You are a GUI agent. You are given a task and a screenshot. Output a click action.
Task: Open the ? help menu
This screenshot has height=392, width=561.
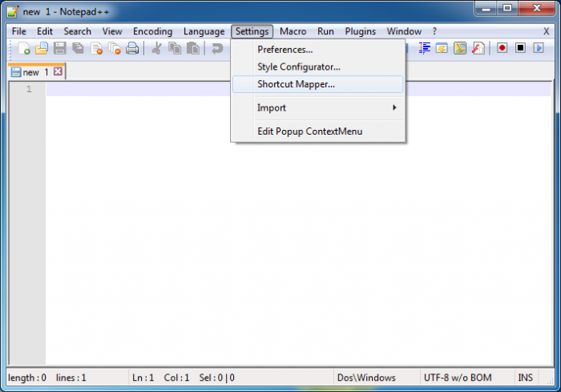pyautogui.click(x=434, y=31)
